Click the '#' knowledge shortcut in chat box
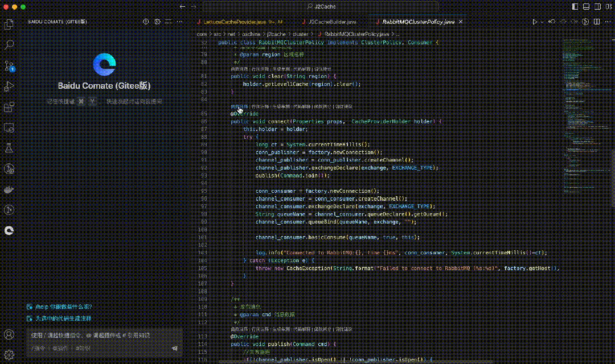Screen dimensions: 615x364 click(83, 348)
